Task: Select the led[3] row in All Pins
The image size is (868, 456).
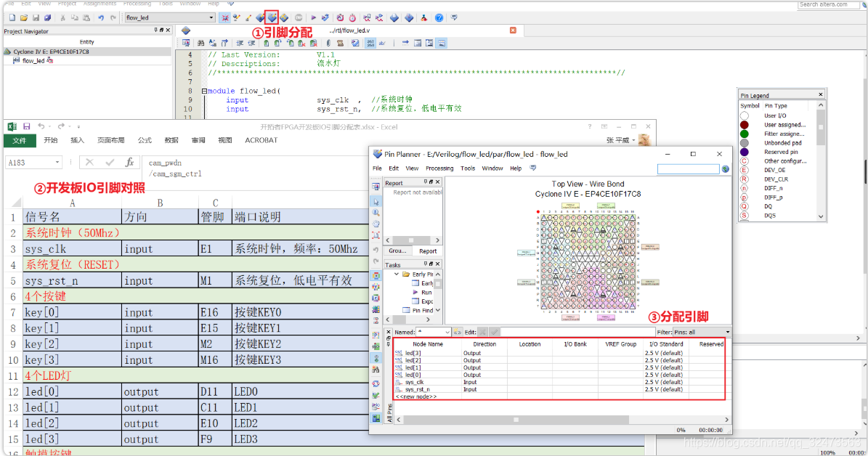Action: (559, 352)
